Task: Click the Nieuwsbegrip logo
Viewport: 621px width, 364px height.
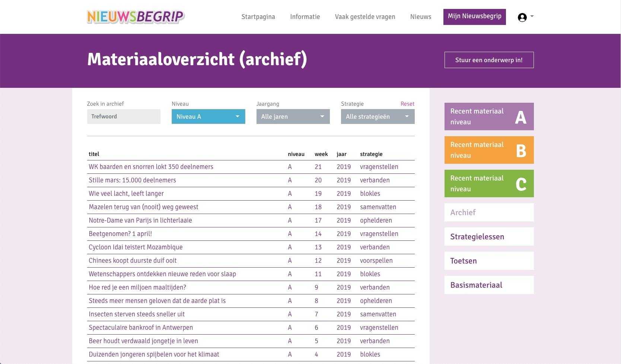Action: pos(136,17)
